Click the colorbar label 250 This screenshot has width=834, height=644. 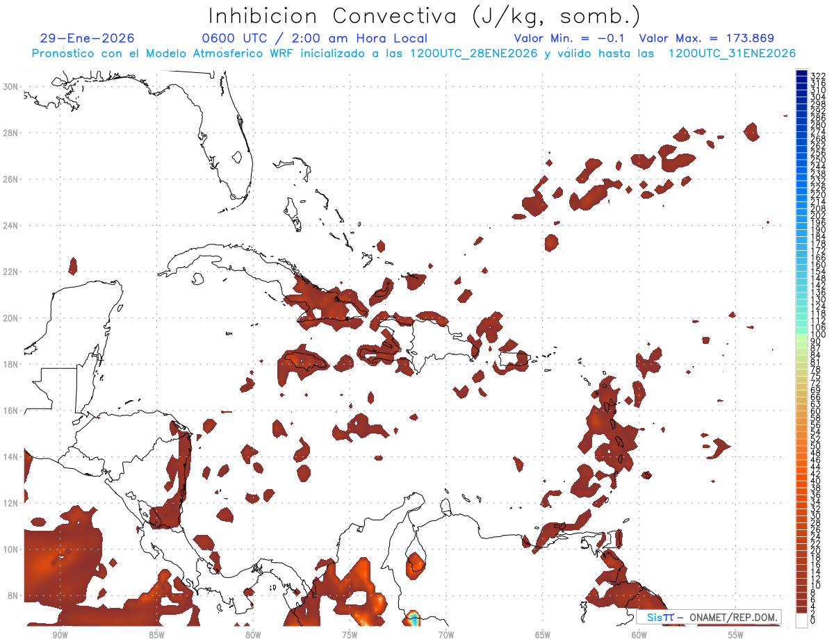tap(818, 160)
